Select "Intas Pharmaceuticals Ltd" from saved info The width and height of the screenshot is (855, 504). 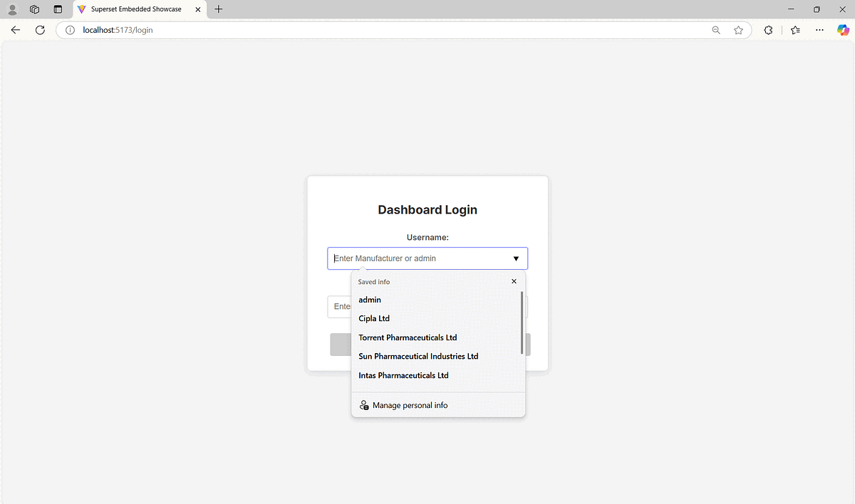(403, 375)
